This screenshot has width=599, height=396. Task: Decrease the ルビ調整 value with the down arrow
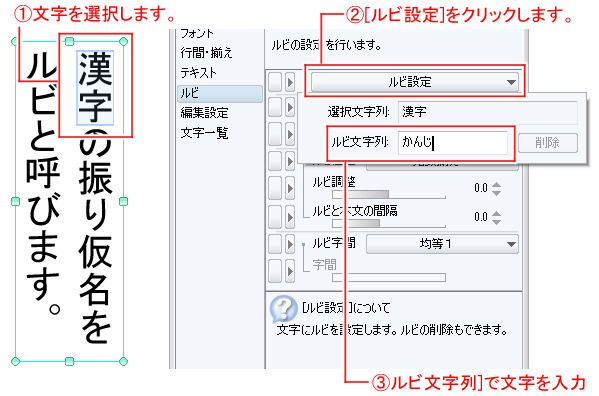496,193
